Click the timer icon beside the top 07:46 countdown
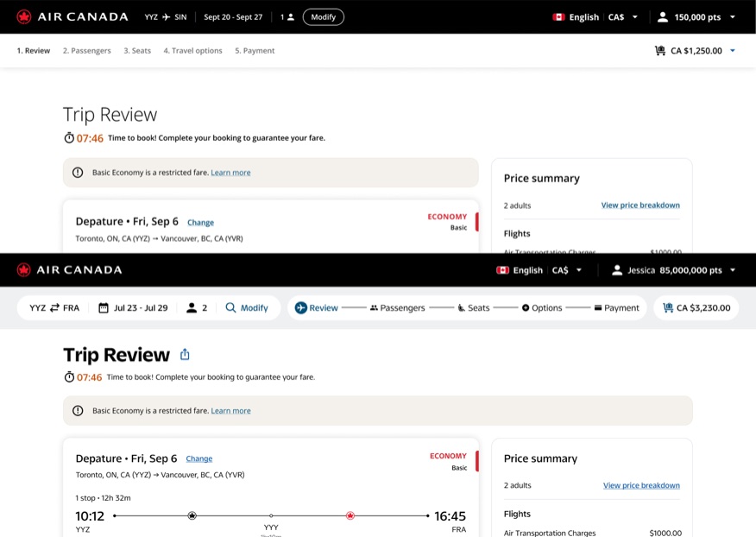 [69, 138]
